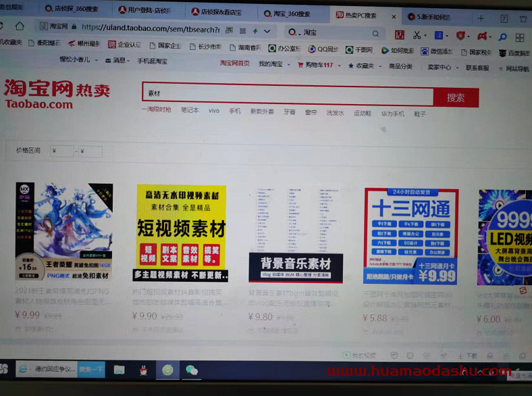Click 笔记本 suggestion keyword
Screen dimensions: 532x396
(190, 110)
